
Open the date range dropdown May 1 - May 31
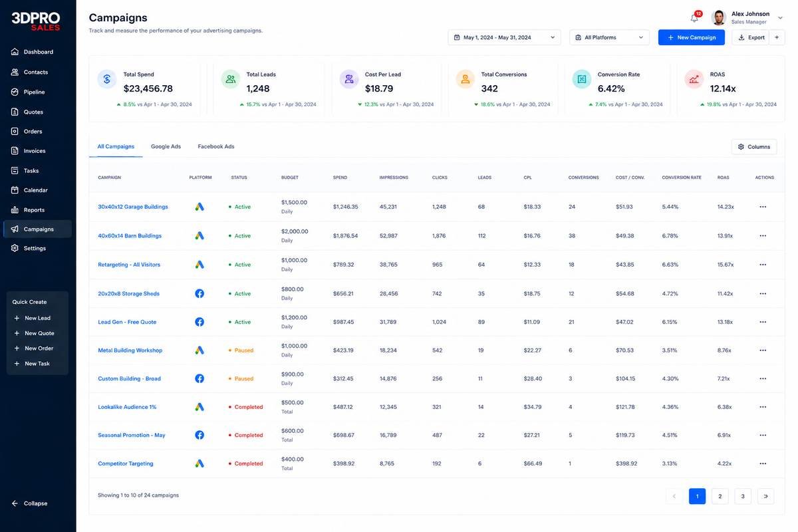click(504, 37)
